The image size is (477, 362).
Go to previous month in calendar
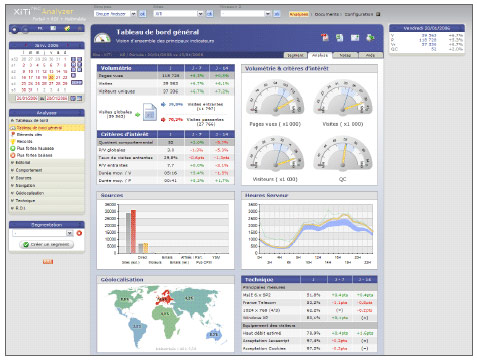coord(25,45)
